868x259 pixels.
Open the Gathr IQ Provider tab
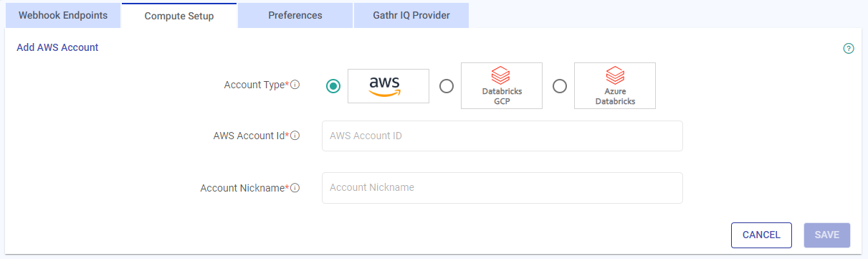click(x=411, y=15)
